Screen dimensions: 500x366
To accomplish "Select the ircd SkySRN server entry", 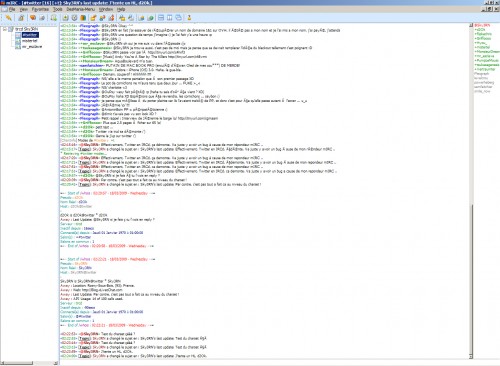I will (x=27, y=29).
